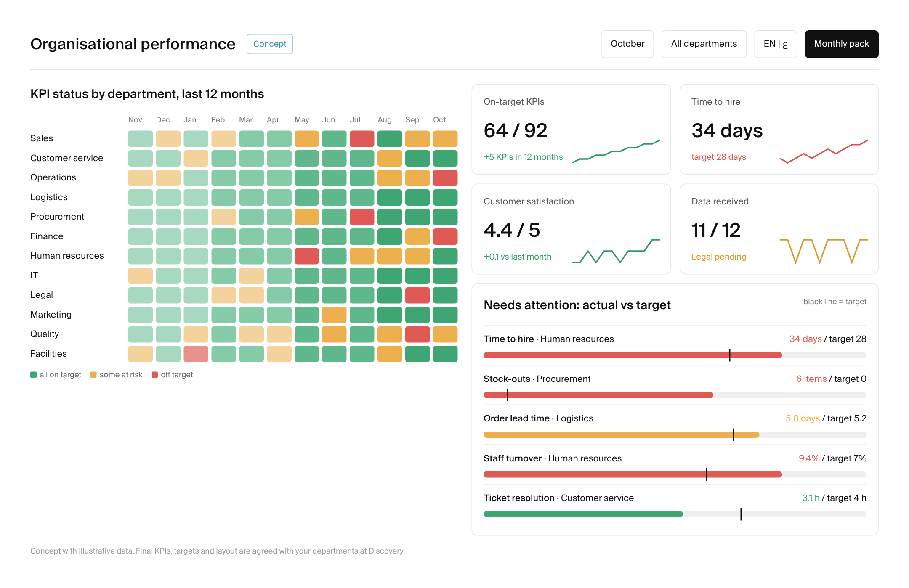Viewport: 909px width, 588px height.
Task: Click the 'target 28 days' text
Action: point(719,157)
